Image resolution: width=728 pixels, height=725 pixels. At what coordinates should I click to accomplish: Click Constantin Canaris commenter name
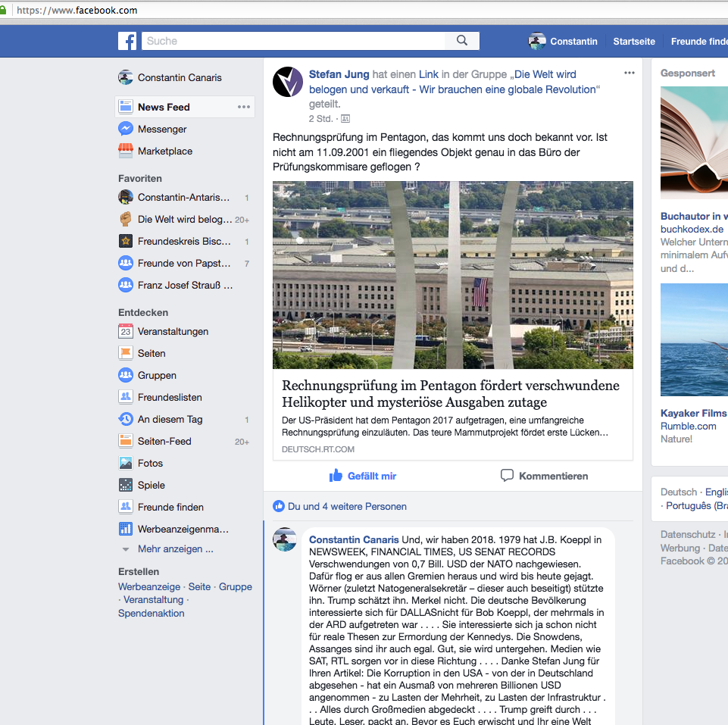(354, 539)
